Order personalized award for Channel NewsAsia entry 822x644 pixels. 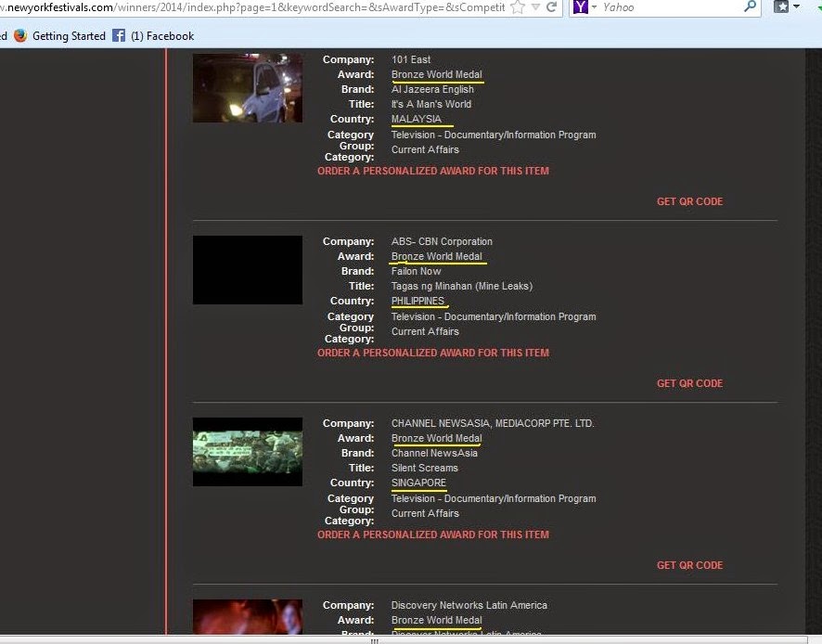point(433,535)
